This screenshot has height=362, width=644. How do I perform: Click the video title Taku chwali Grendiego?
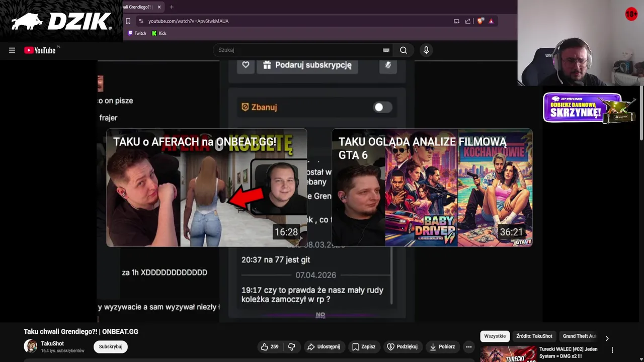[x=81, y=332]
